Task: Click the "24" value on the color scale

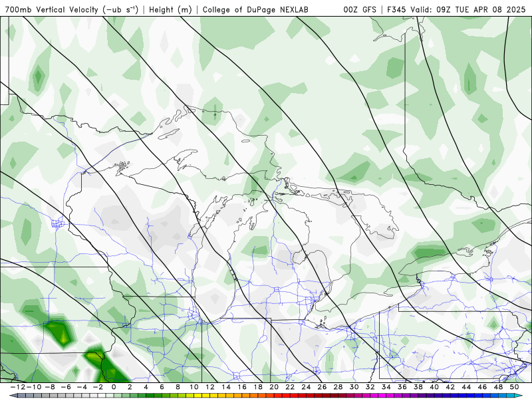Action: pos(306,387)
